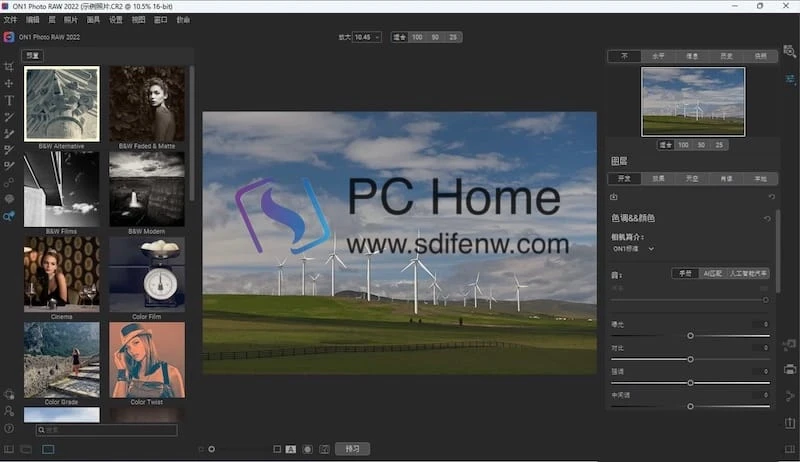Choose the B&W Faded & Matte preset
Viewport: 800px width, 462px height.
click(x=147, y=104)
